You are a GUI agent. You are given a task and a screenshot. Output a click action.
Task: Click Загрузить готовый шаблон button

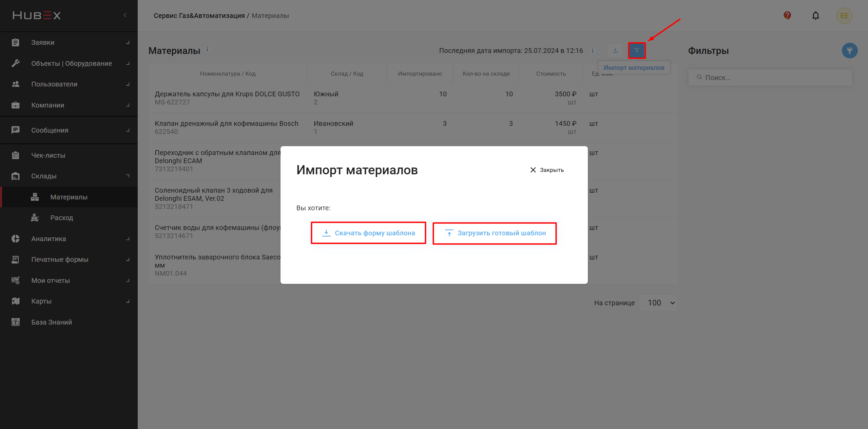point(495,233)
